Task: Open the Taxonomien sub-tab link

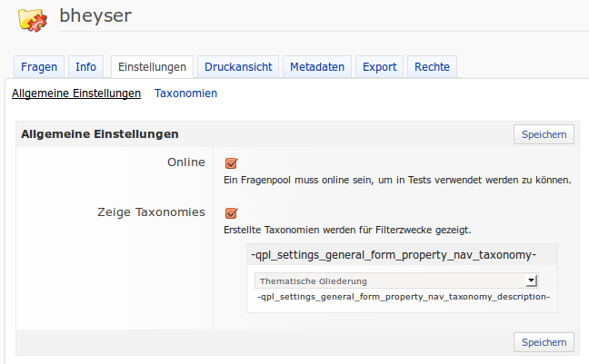Action: point(185,93)
